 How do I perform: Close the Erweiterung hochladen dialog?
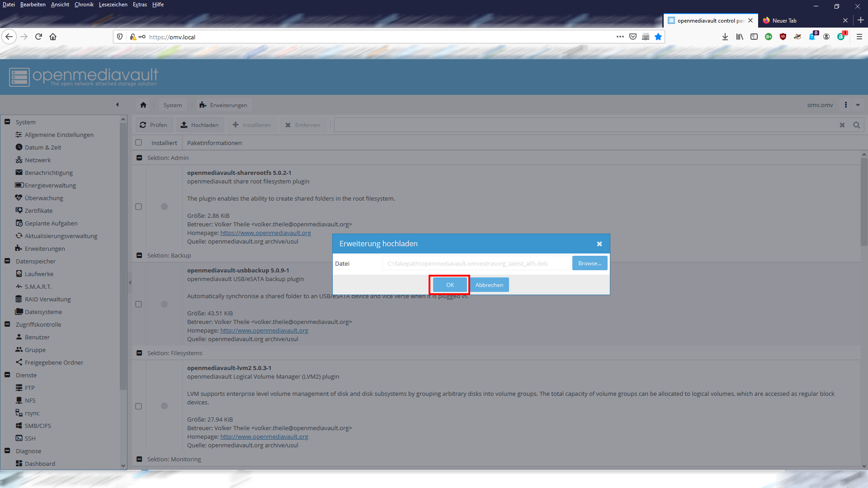point(599,244)
